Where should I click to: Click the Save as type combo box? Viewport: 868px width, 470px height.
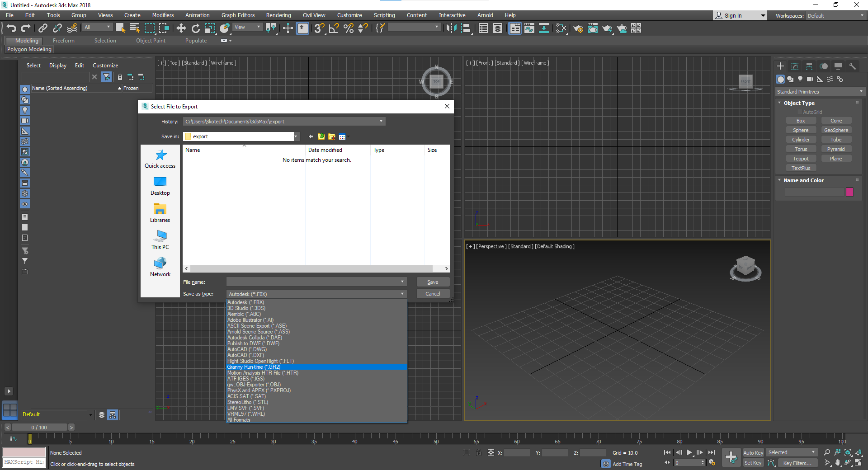pyautogui.click(x=316, y=294)
